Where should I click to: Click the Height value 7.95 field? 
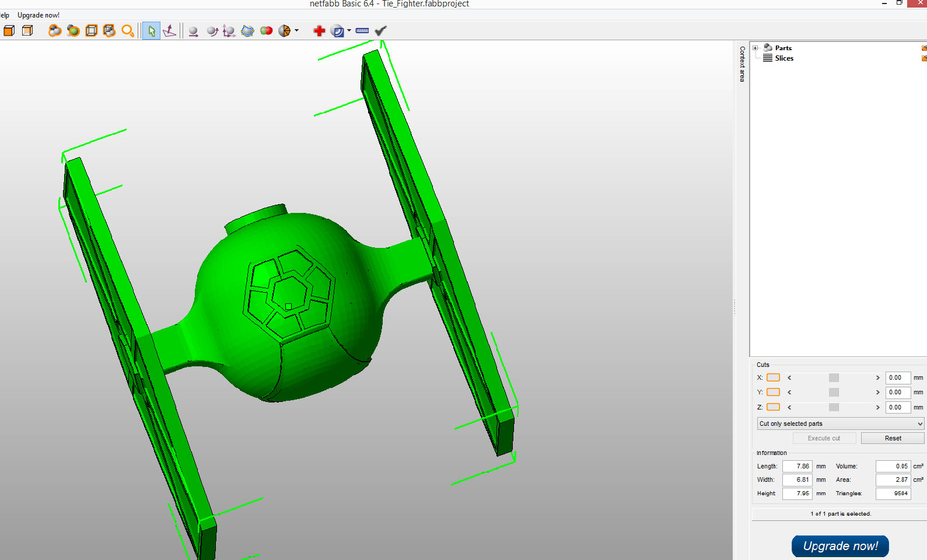coord(797,494)
